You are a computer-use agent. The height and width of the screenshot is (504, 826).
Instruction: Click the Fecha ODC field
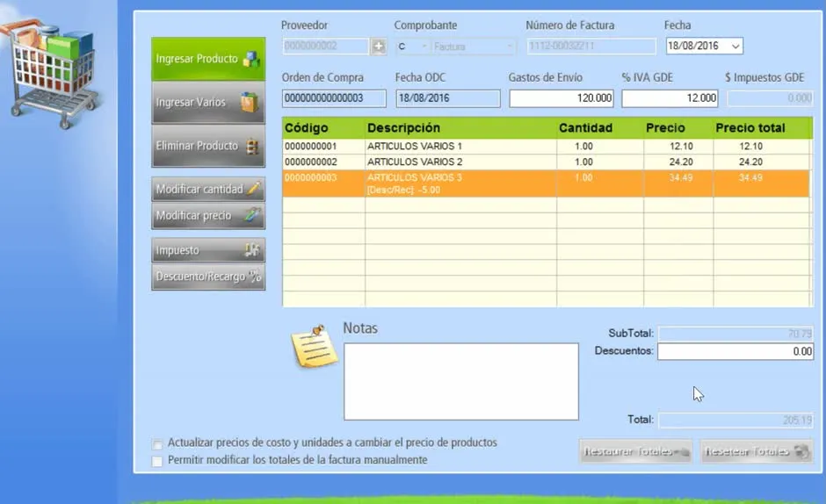point(448,98)
